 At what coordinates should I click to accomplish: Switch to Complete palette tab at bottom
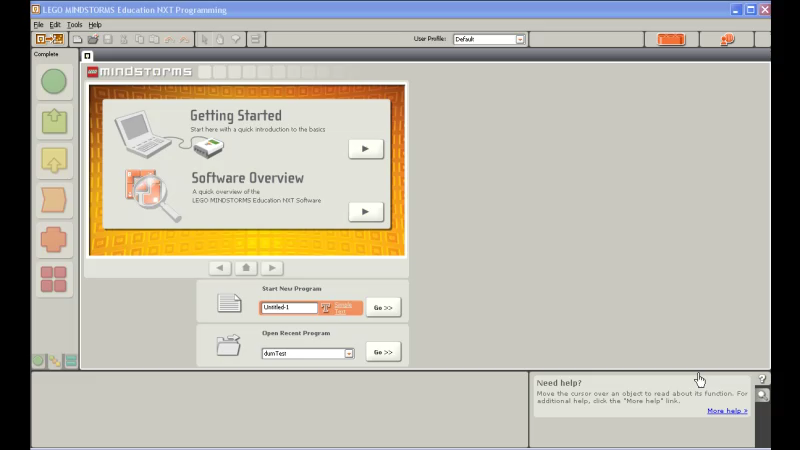[x=55, y=361]
